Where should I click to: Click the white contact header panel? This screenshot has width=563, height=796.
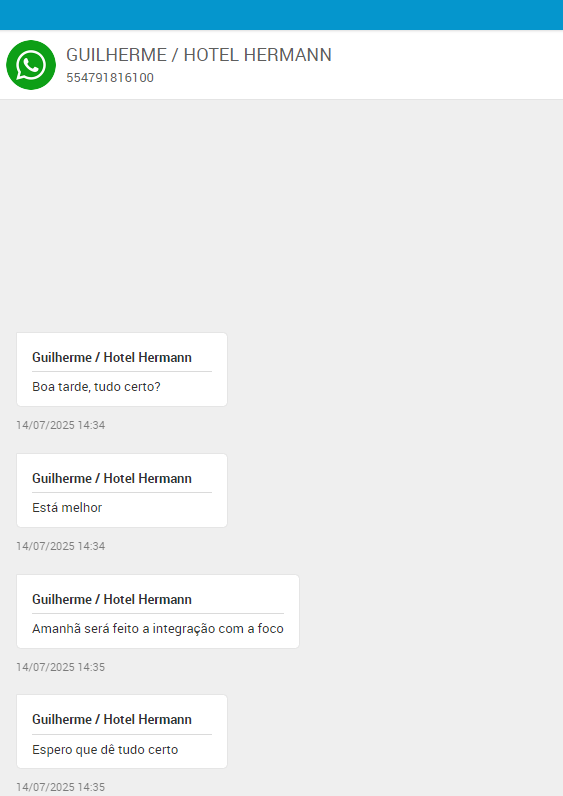point(281,64)
